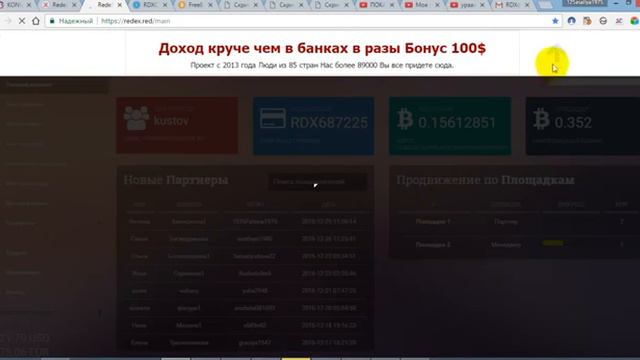Click the browser Home icon
This screenshot has width=640, height=360.
[36, 21]
